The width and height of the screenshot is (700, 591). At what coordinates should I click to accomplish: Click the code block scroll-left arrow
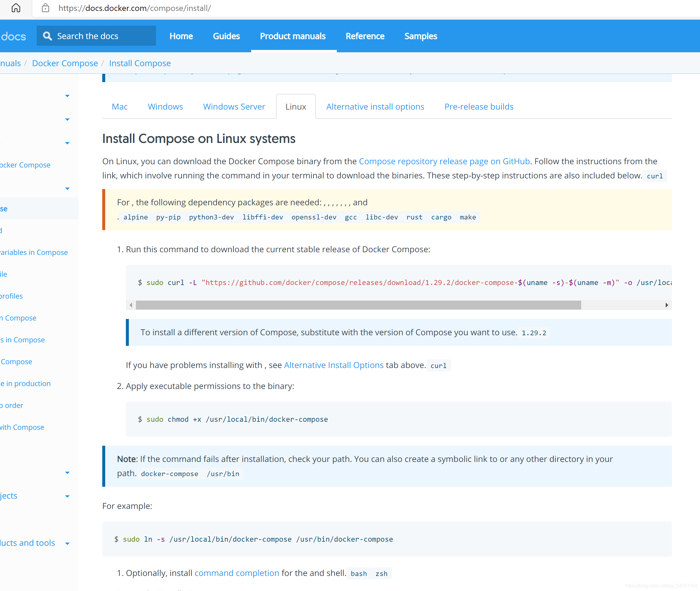[x=131, y=305]
